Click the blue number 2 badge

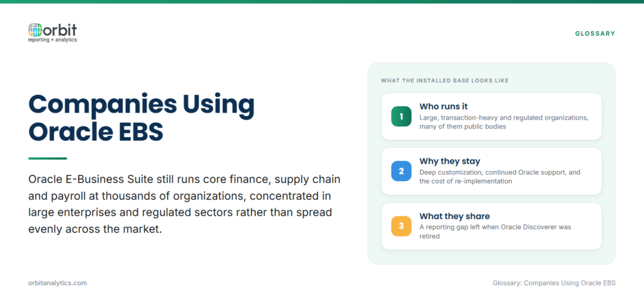pyautogui.click(x=401, y=171)
